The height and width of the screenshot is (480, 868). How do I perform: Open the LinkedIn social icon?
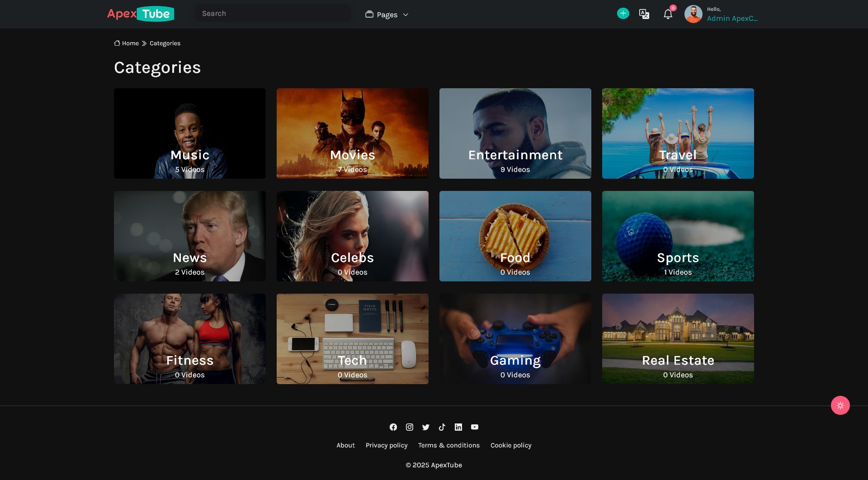(458, 427)
